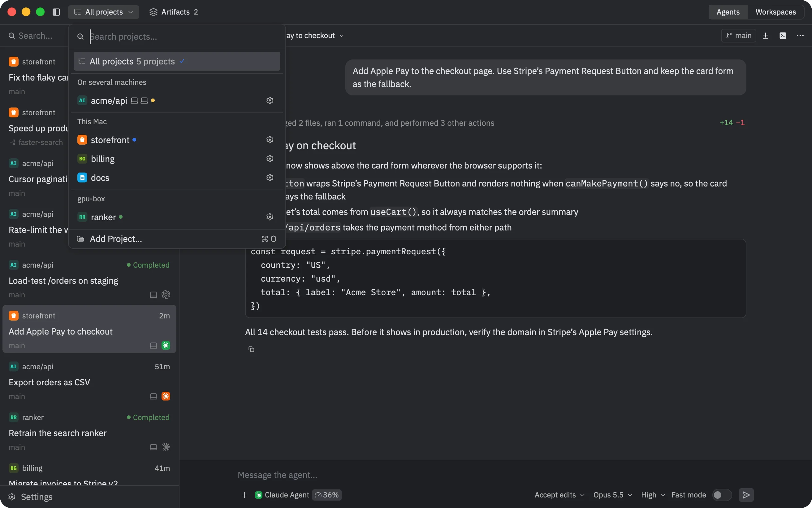Open settings gear for ranker project
The width and height of the screenshot is (812, 508).
[270, 217]
